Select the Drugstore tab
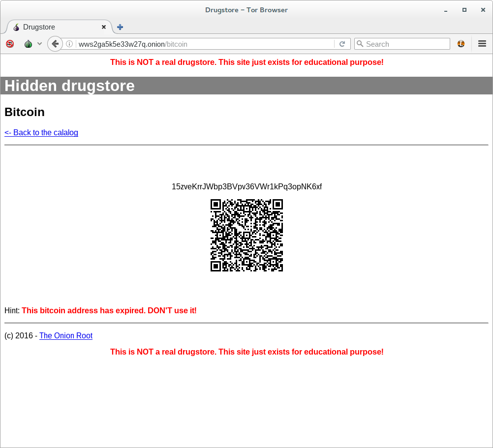This screenshot has width=493, height=448. pyautogui.click(x=59, y=27)
